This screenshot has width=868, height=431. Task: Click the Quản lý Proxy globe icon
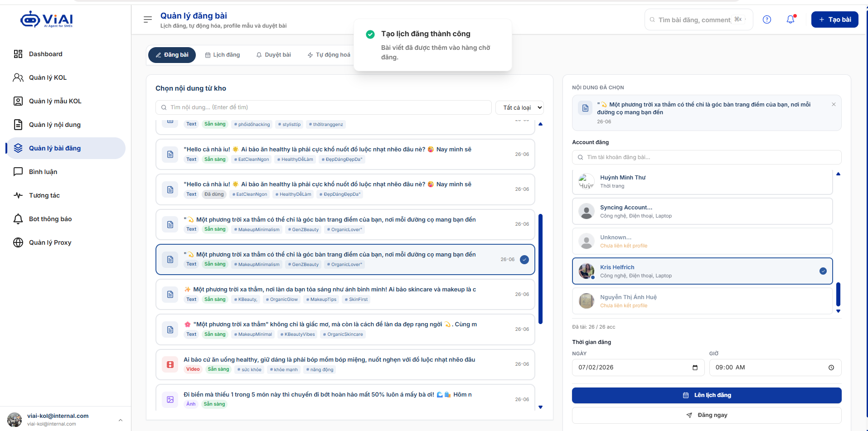(18, 242)
